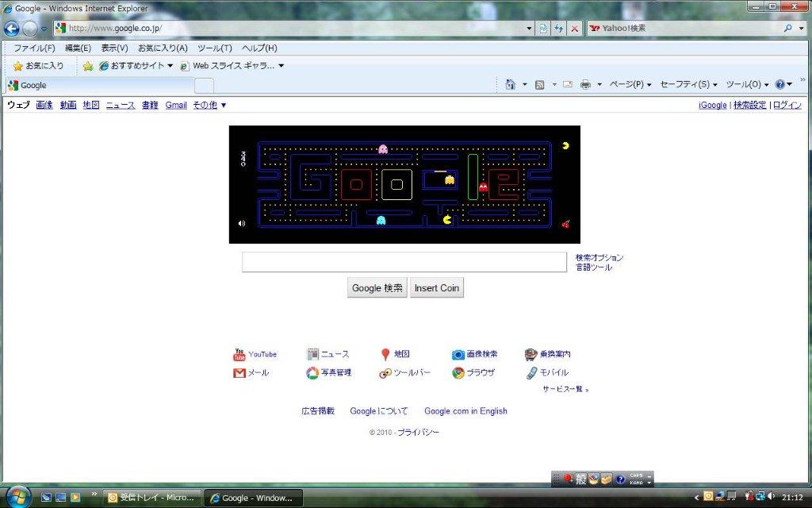
Task: Click the train 乗換案内 icon
Action: [x=530, y=355]
